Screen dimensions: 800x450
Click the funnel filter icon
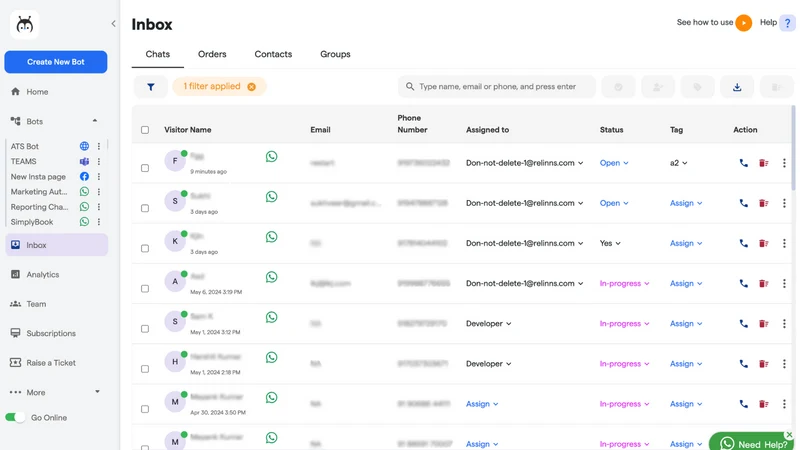151,87
